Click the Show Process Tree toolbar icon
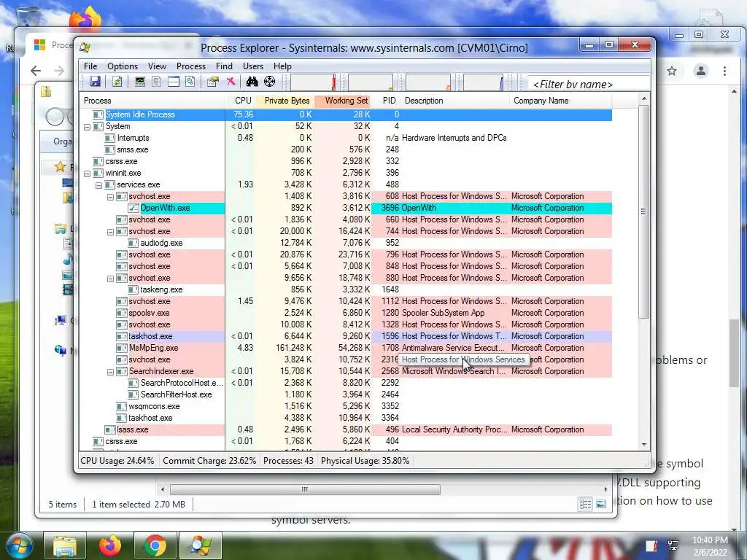Viewport: 747px width, 560px height. (156, 82)
